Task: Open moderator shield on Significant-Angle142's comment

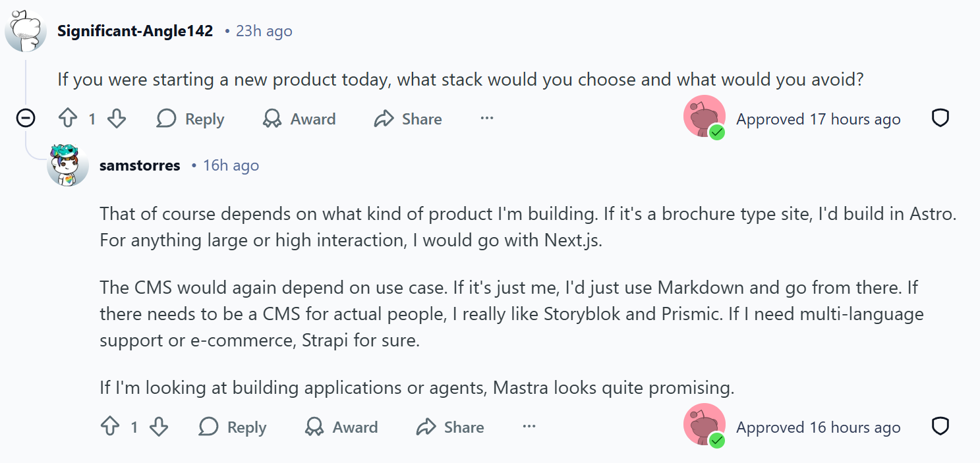Action: [940, 119]
